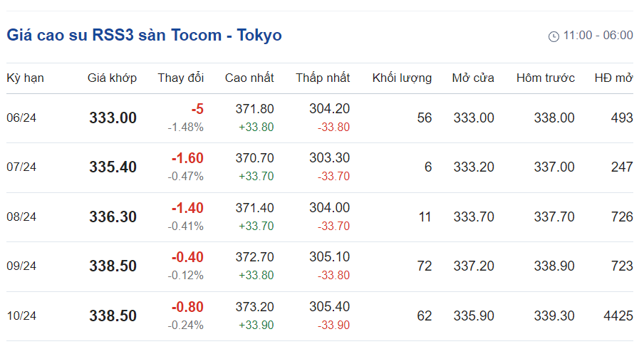Click the "Cao nhất" column header
This screenshot has width=644, height=349.
(x=249, y=78)
